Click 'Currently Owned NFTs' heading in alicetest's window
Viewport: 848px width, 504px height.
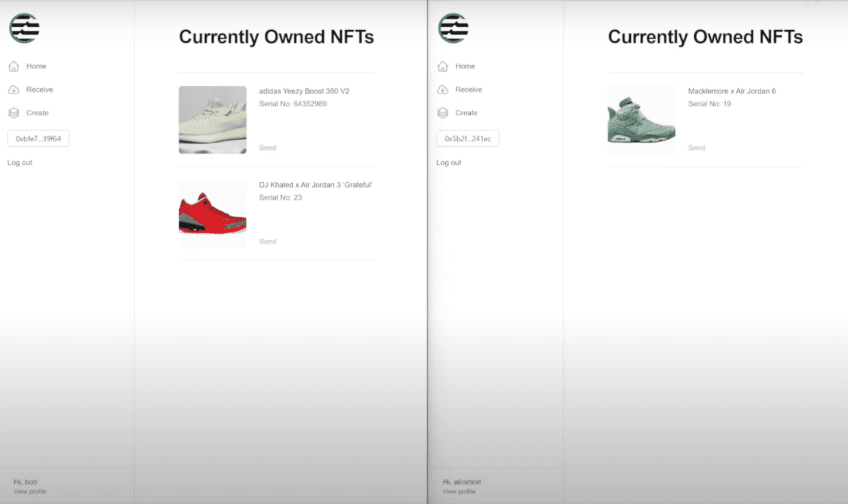coord(706,37)
